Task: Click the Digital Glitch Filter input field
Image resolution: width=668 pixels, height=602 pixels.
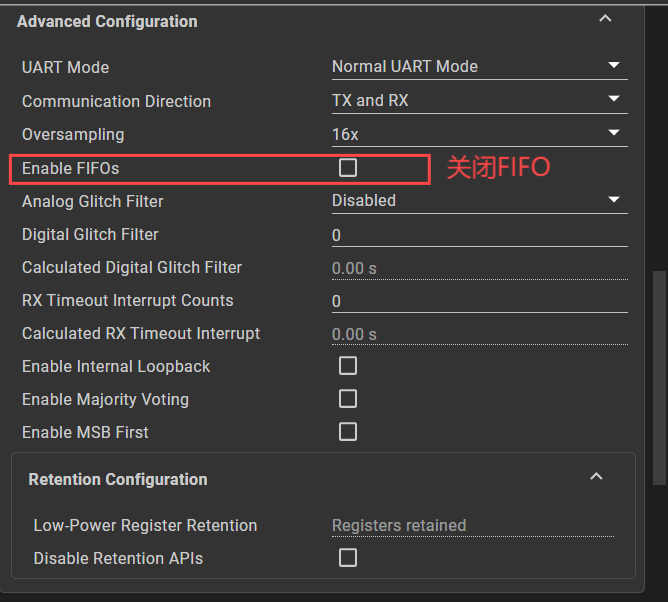Action: click(478, 235)
